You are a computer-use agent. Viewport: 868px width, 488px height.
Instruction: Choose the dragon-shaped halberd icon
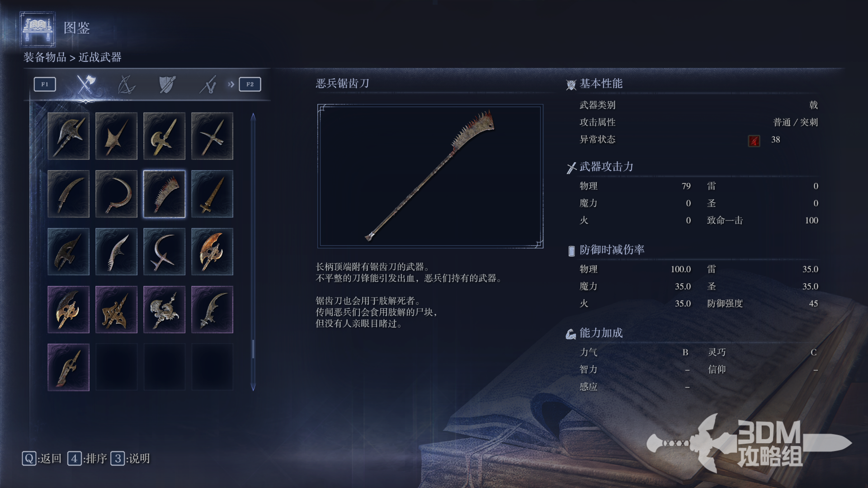[x=164, y=310]
